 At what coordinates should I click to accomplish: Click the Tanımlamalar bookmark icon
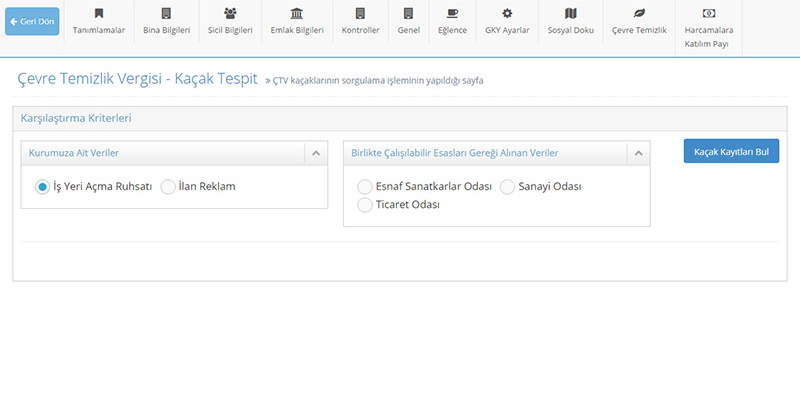[99, 13]
